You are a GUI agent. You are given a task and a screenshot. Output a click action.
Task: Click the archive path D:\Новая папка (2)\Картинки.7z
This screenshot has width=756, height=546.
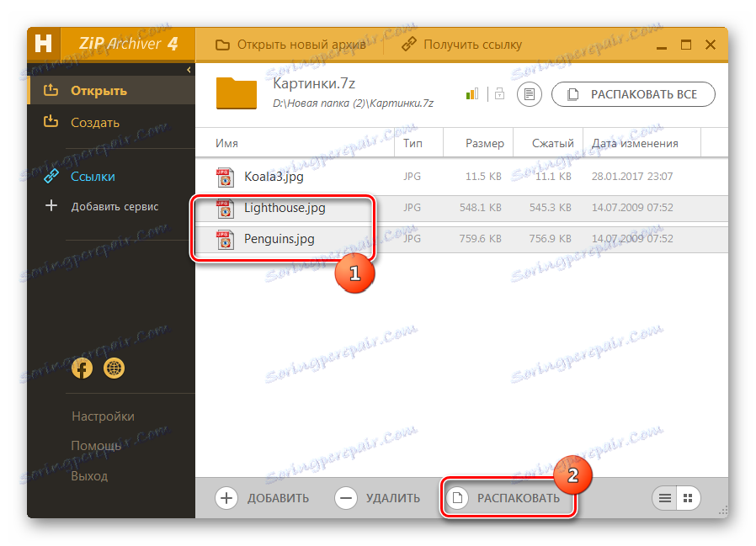[354, 103]
